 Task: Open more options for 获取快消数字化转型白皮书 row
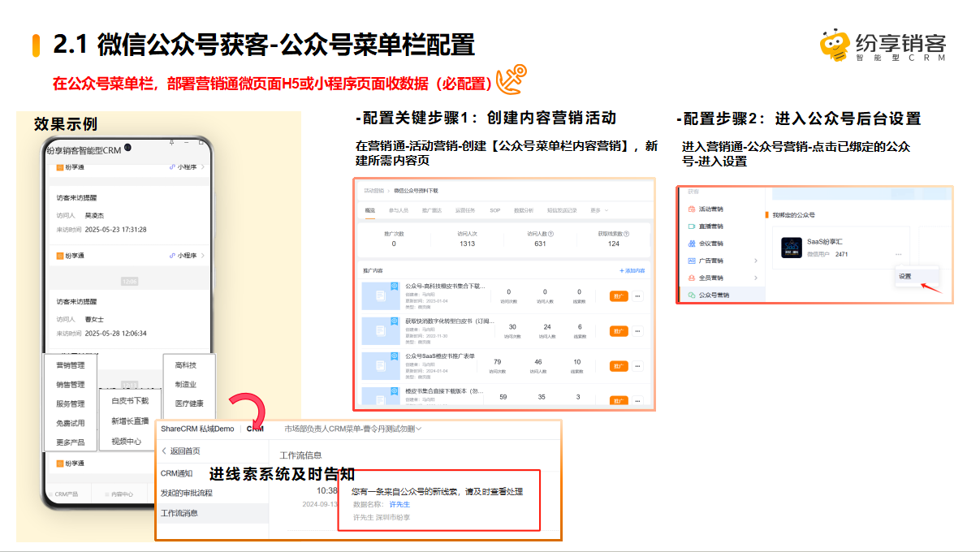pos(638,331)
